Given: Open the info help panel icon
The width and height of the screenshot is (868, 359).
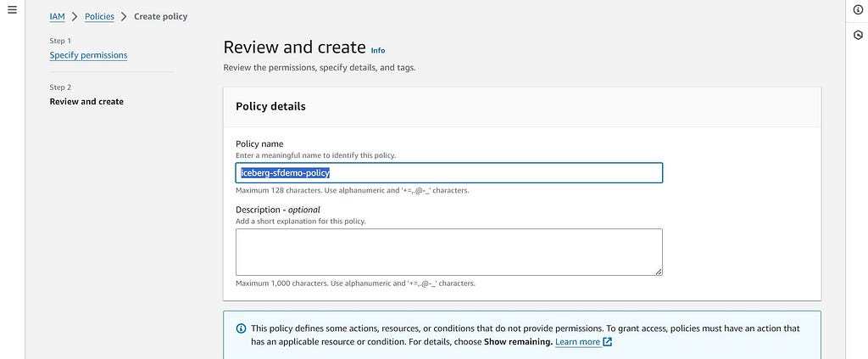Looking at the screenshot, I should (858, 10).
